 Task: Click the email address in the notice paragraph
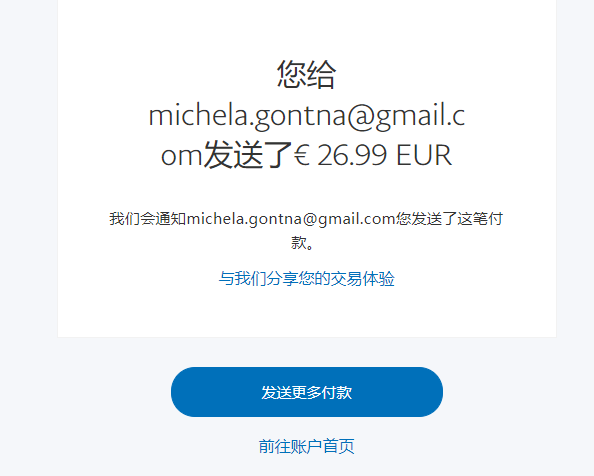pyautogui.click(x=291, y=219)
